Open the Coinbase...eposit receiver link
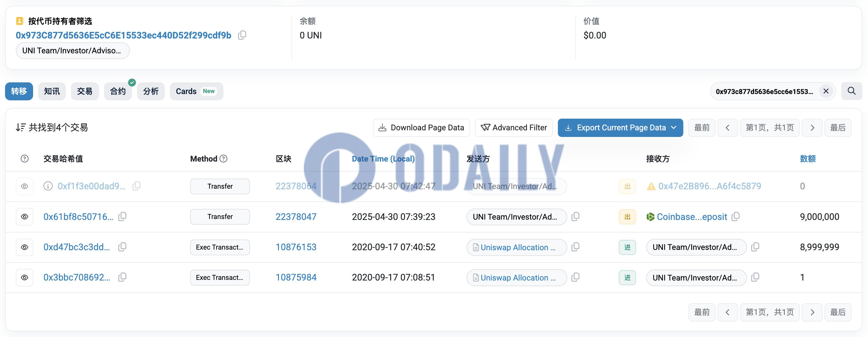 click(692, 216)
